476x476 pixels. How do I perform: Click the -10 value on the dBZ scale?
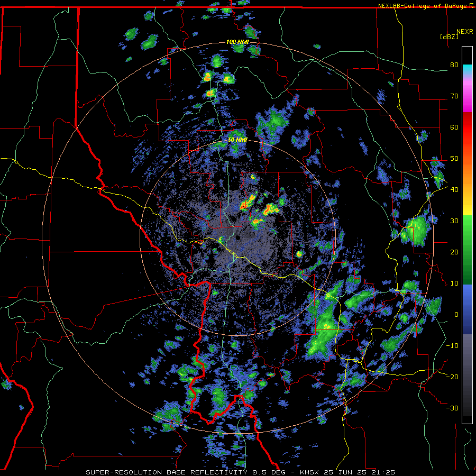[452, 346]
